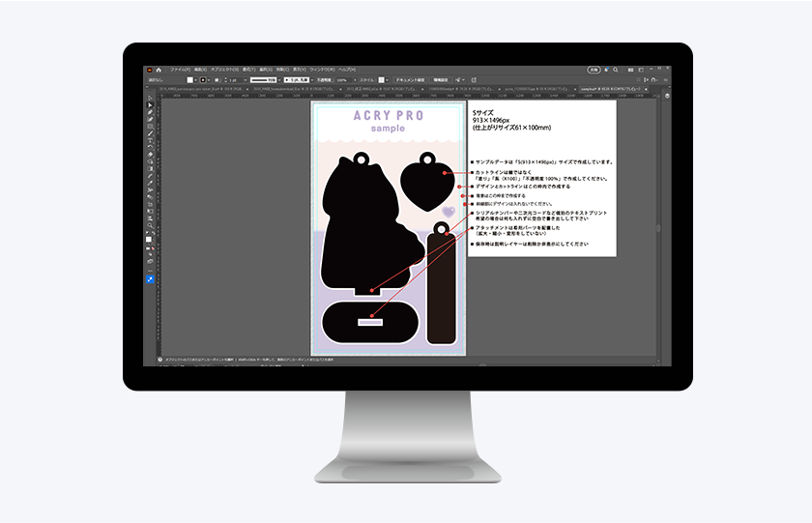Open the stroke weight dropdown
Viewport: 812px width, 523px height.
tap(243, 79)
